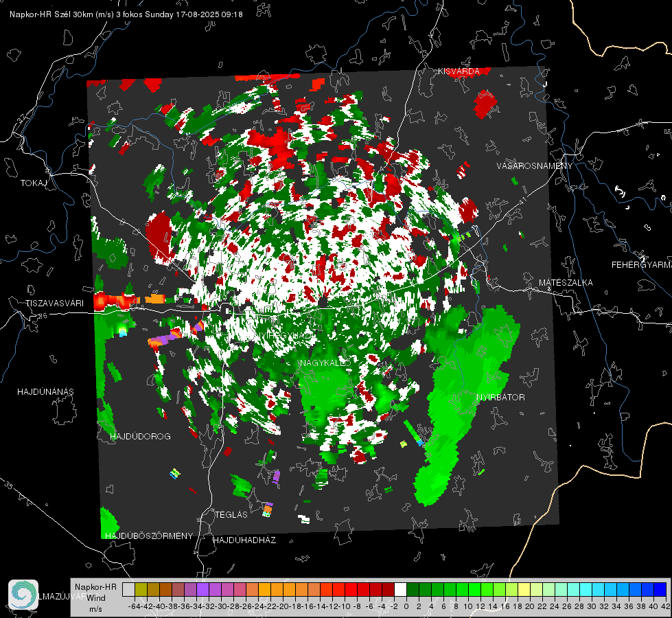Screen dimensions: 672x618
Task: Pick the cyan swatch between 28 and 30
Action: click(x=586, y=589)
